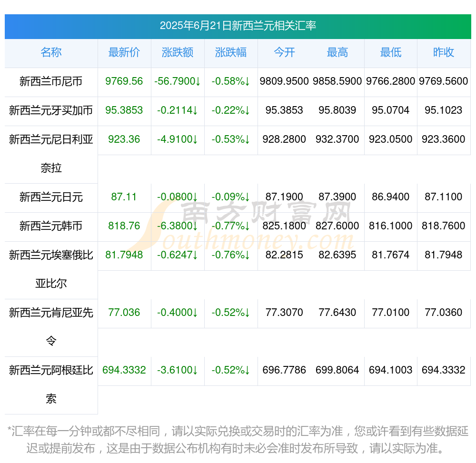The width and height of the screenshot is (476, 463).
Task: Click the high value 82.6395
Action: [337, 255]
